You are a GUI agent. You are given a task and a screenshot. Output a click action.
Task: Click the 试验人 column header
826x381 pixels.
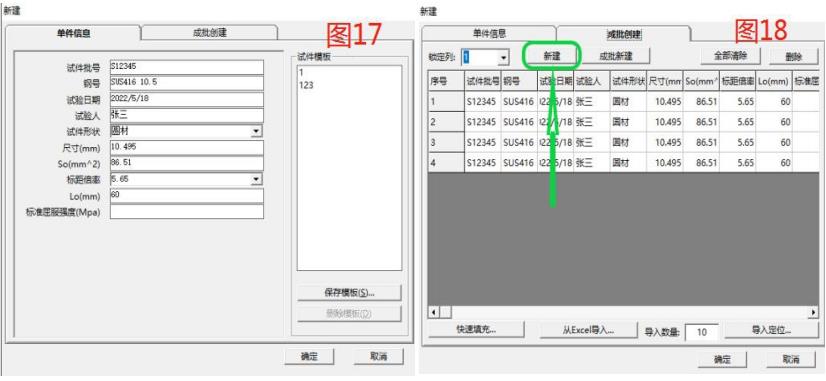coord(592,82)
